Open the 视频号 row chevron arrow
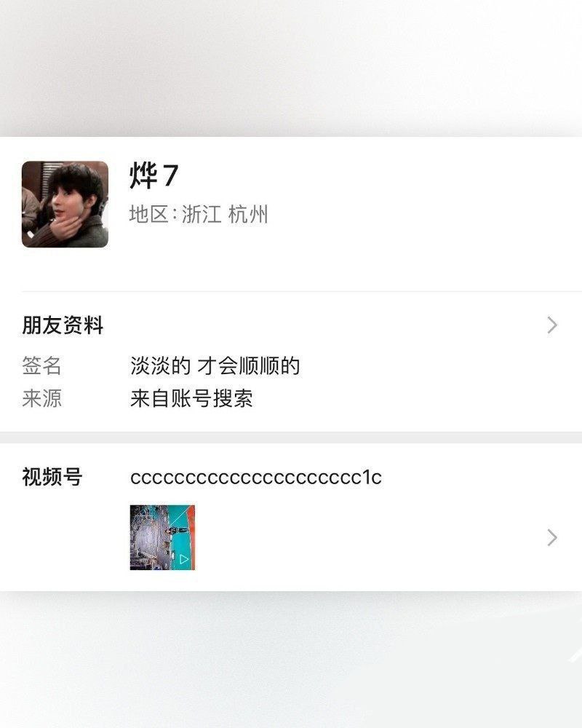 pos(552,538)
